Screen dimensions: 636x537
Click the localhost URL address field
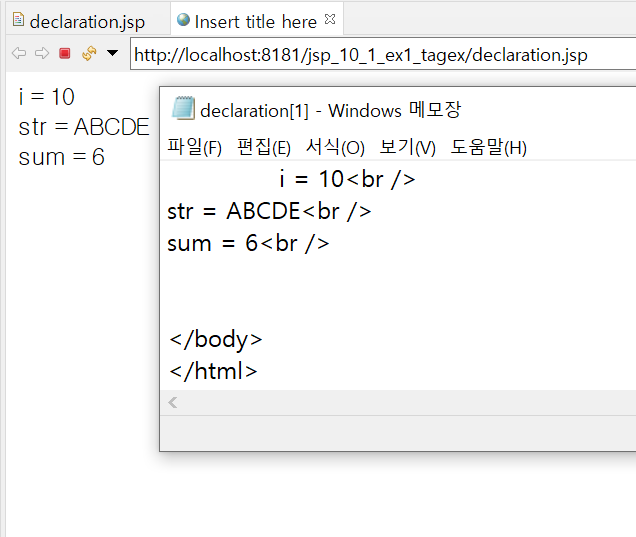coord(383,54)
